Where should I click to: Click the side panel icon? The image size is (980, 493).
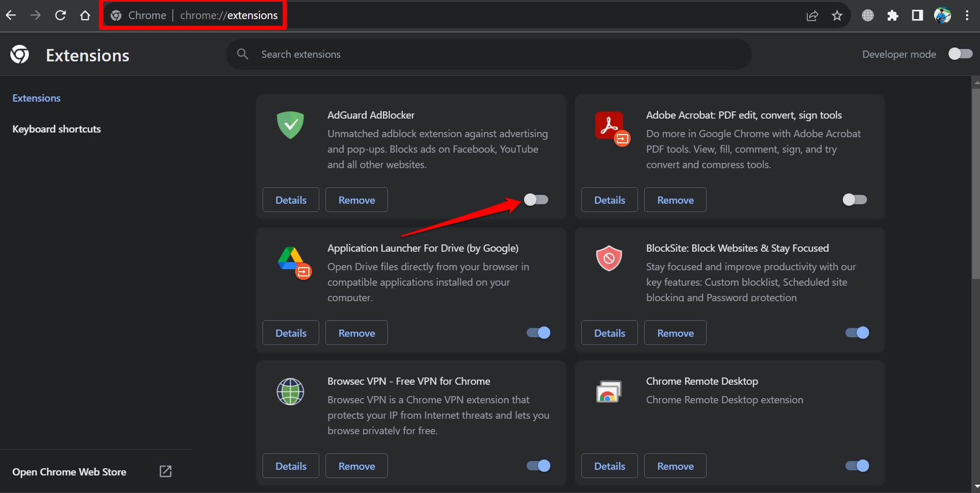click(x=917, y=15)
